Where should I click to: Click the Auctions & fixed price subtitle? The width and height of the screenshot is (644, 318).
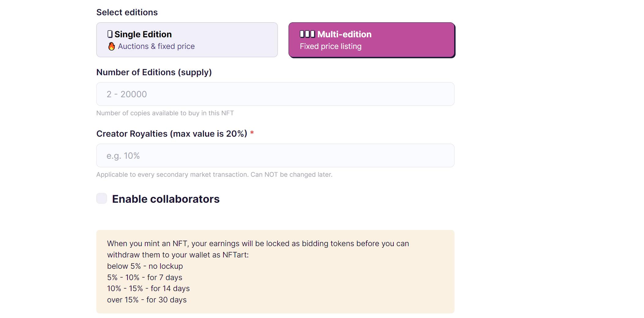[x=156, y=46]
